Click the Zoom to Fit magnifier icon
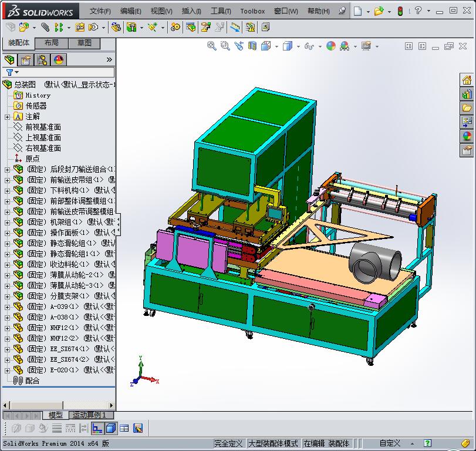Image resolution: width=476 pixels, height=451 pixels. (x=212, y=46)
